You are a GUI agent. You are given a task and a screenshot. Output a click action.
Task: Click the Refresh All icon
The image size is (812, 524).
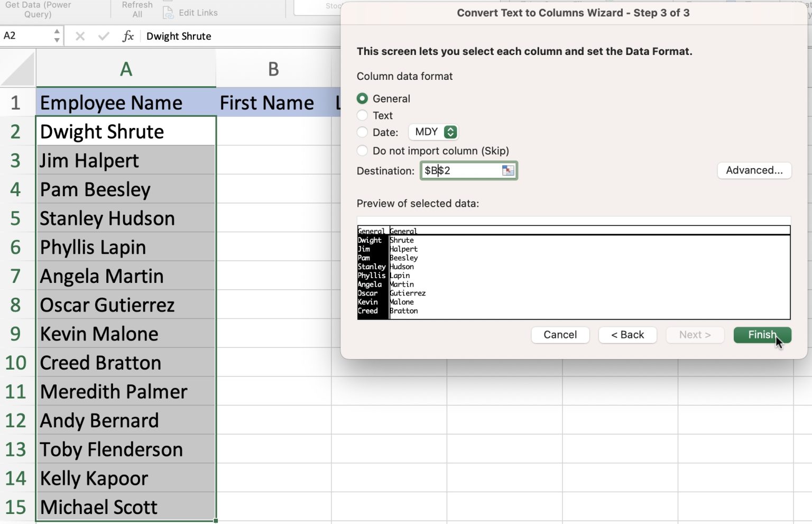point(136,8)
